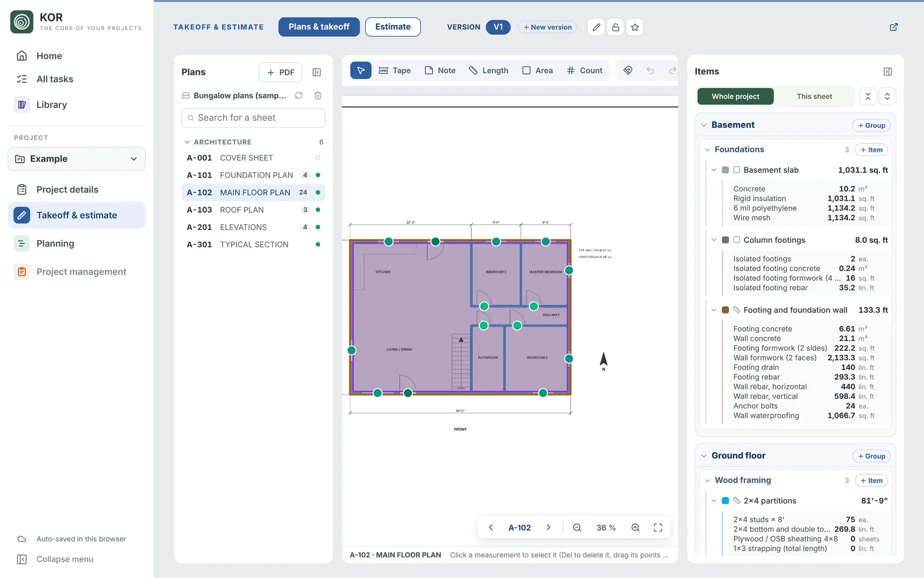This screenshot has width=924, height=578.
Task: Open the Example project dropdown
Action: point(76,159)
